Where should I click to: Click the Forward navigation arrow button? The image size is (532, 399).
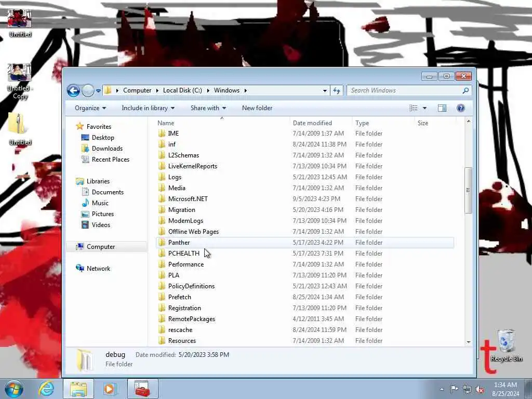coord(88,90)
